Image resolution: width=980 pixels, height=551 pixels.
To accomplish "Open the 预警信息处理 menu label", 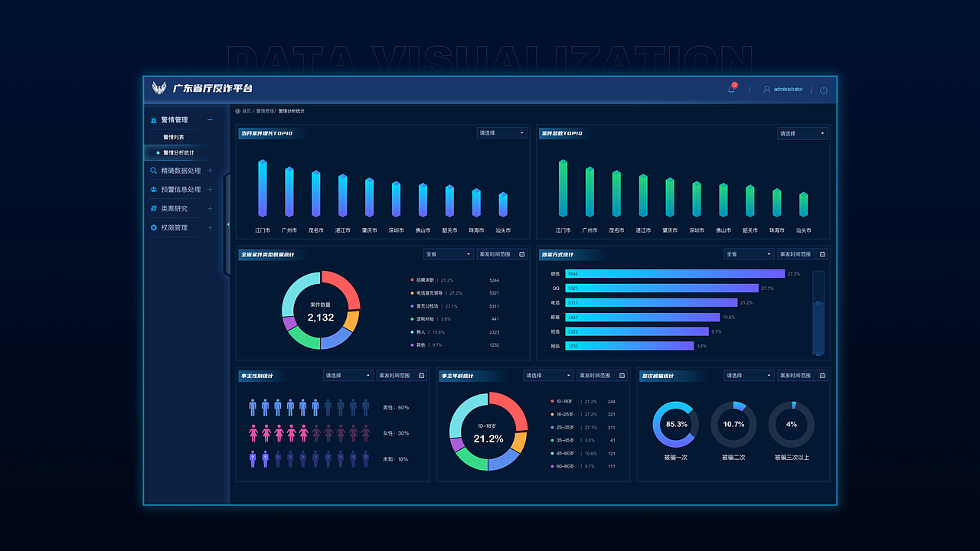I will point(181,189).
